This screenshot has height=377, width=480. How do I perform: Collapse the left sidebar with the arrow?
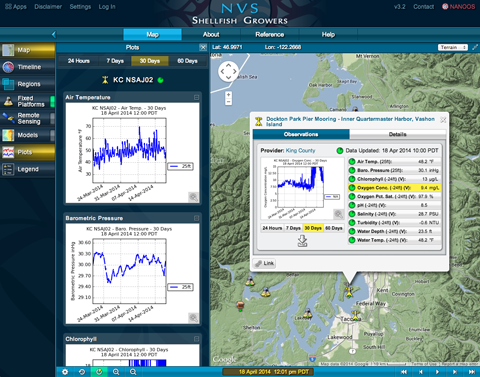(54, 34)
